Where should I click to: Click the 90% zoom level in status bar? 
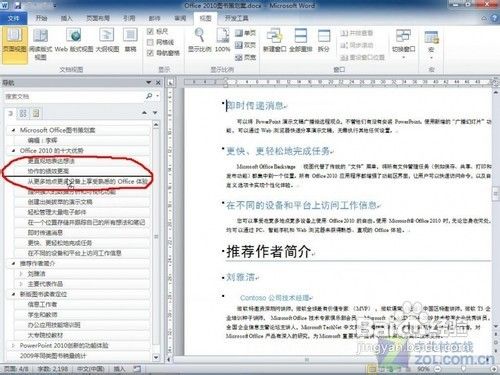tap(423, 369)
